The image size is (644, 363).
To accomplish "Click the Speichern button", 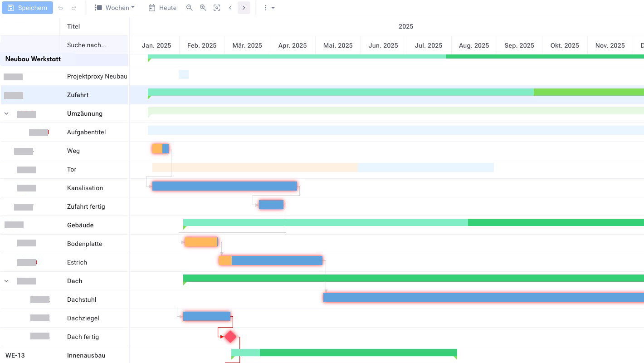I will pos(27,8).
